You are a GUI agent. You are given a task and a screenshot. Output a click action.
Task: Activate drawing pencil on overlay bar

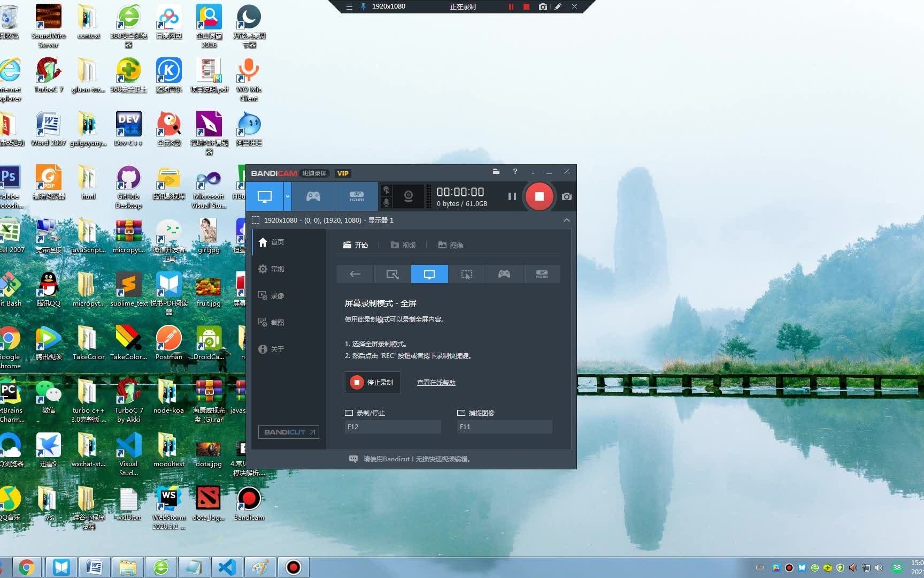pos(558,6)
